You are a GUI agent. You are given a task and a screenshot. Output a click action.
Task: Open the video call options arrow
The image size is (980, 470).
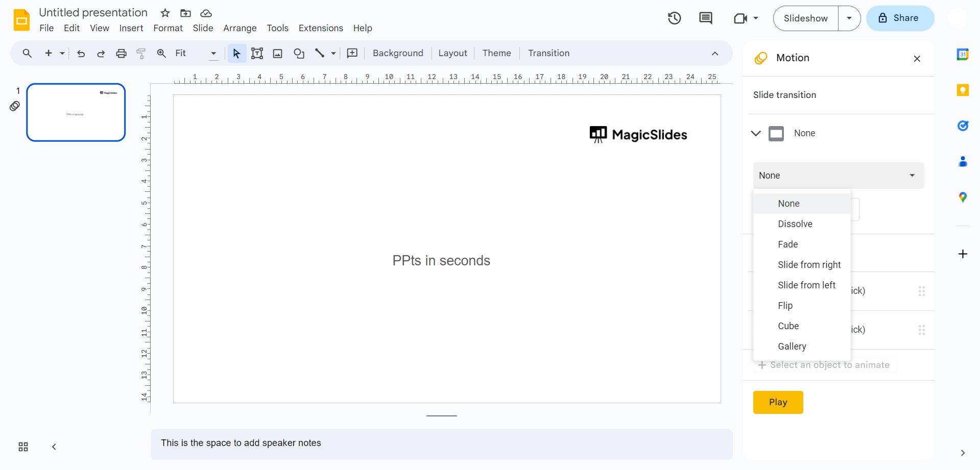tap(756, 18)
